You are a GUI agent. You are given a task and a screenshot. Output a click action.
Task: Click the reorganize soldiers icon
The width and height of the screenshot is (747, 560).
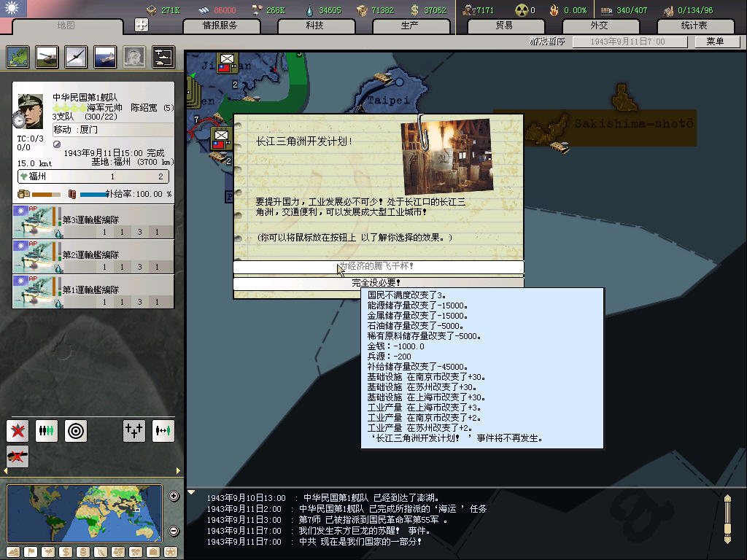(47, 431)
